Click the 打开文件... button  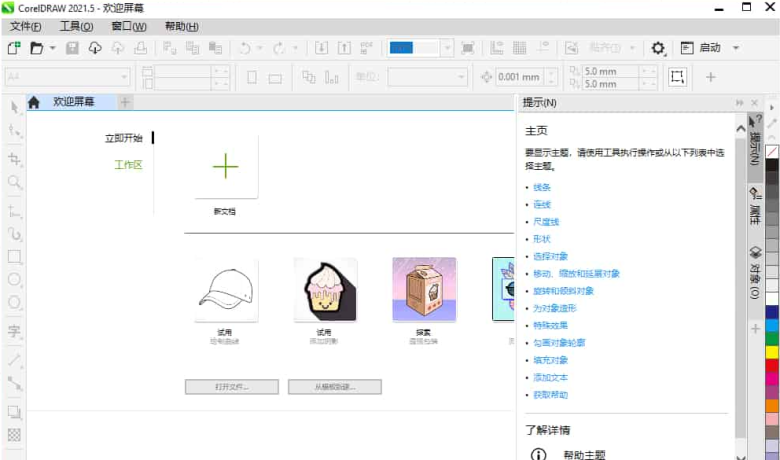point(232,386)
